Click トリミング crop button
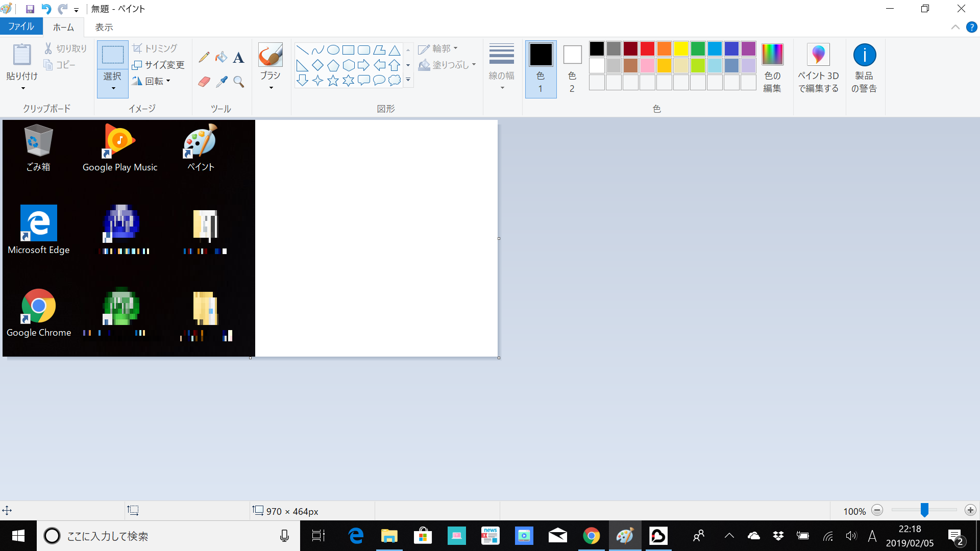980x551 pixels. point(155,48)
